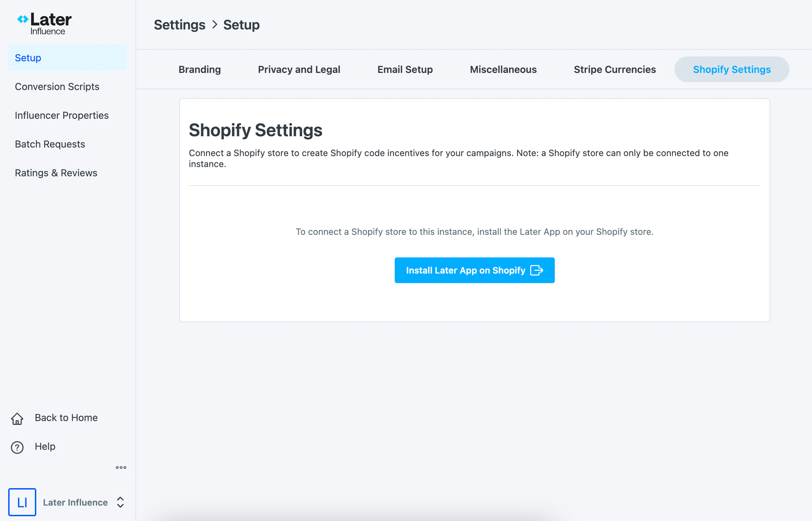Viewport: 812px width, 521px height.
Task: Click the Later Influence account name
Action: coord(75,502)
